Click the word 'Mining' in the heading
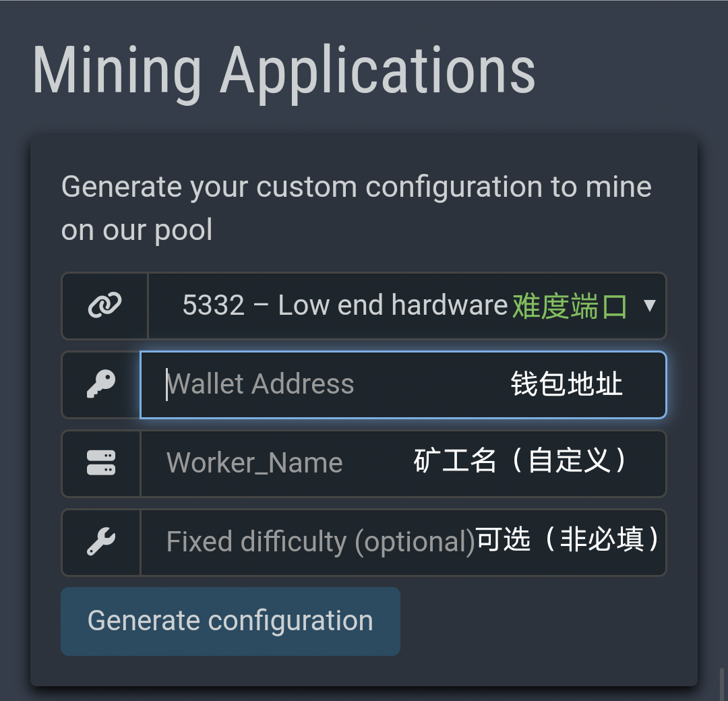This screenshot has height=701, width=728. pyautogui.click(x=117, y=71)
